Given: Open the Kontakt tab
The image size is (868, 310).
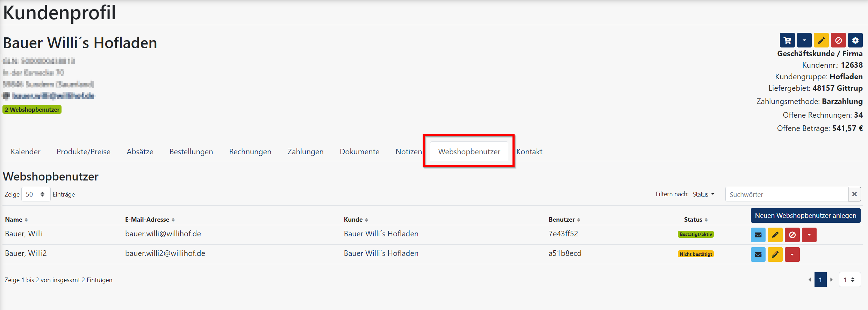Looking at the screenshot, I should [x=529, y=152].
